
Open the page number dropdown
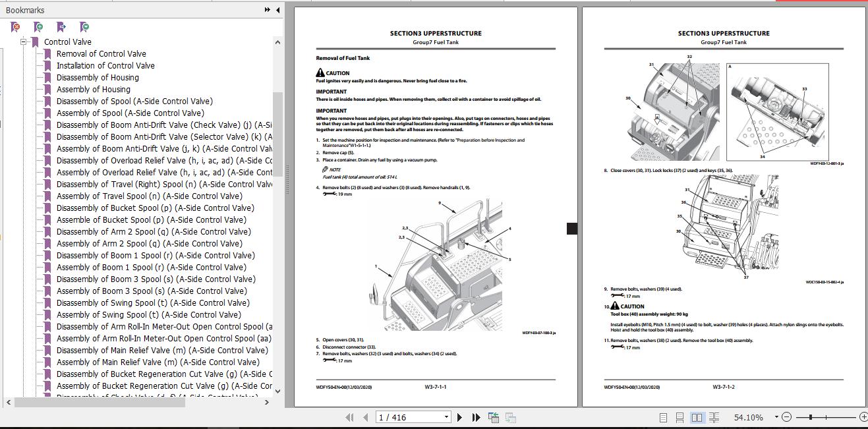446,417
